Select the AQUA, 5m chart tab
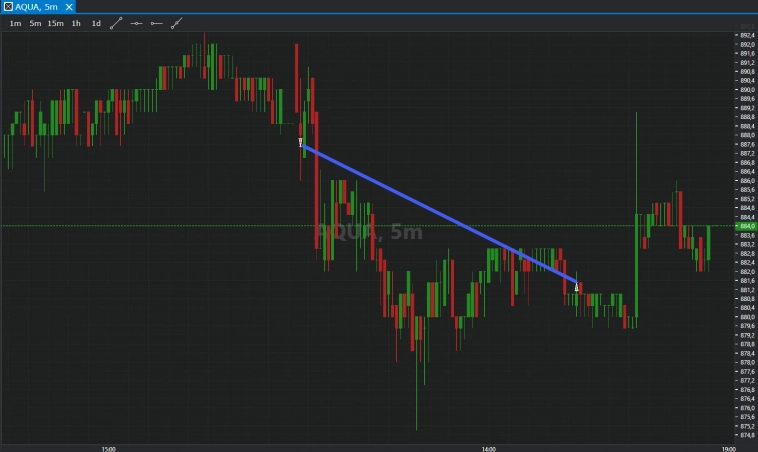 tap(37, 7)
